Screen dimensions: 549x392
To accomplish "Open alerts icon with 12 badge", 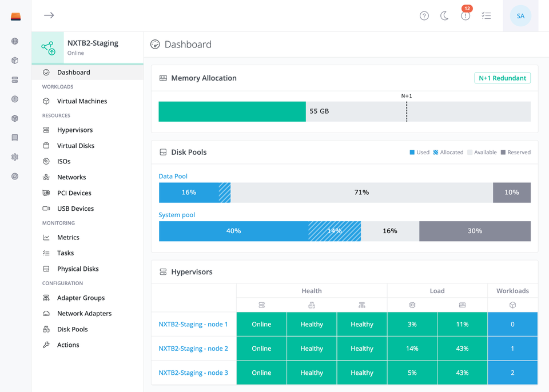I will [x=466, y=15].
